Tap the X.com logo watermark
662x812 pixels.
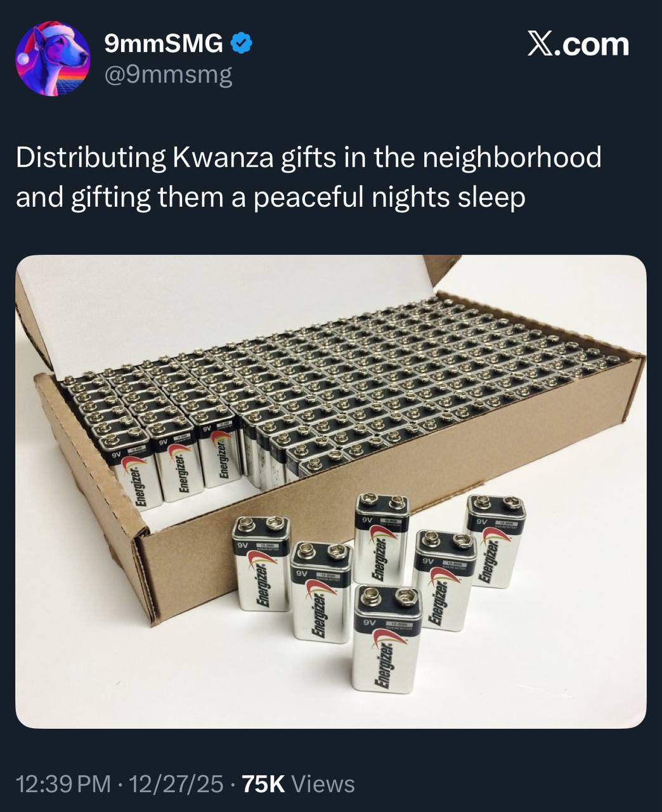click(578, 44)
